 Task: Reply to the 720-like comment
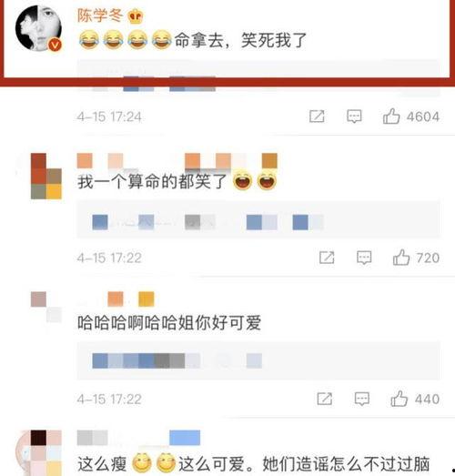click(x=364, y=258)
